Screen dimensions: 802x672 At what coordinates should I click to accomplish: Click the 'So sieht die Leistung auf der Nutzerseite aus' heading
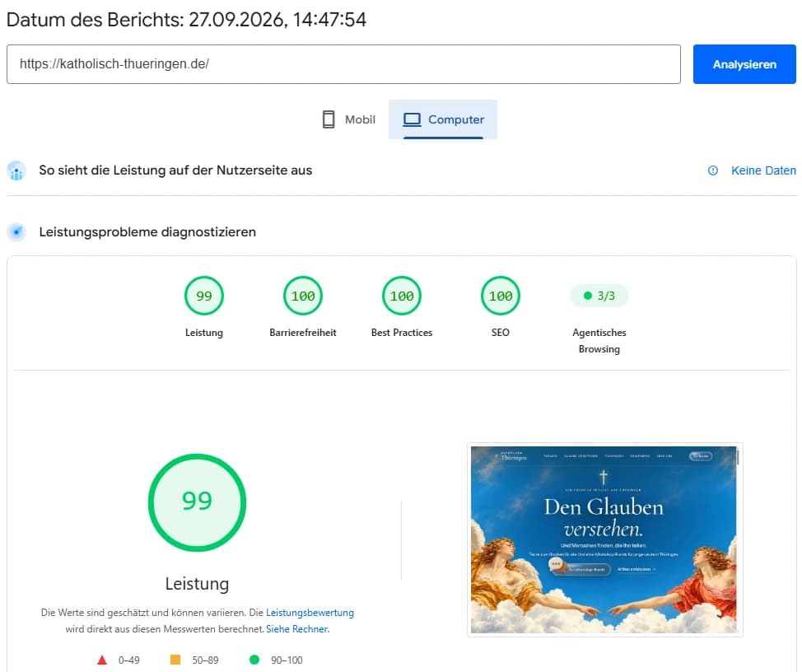[175, 170]
